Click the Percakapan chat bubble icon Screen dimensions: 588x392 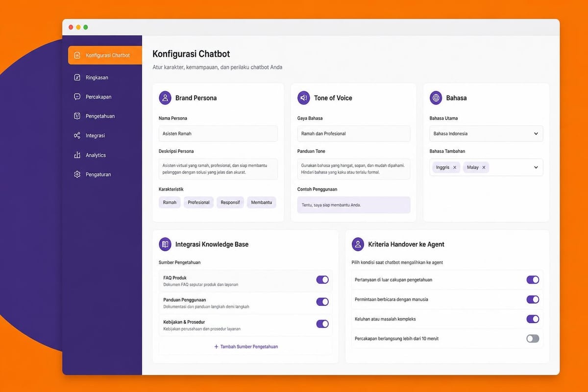click(x=77, y=97)
